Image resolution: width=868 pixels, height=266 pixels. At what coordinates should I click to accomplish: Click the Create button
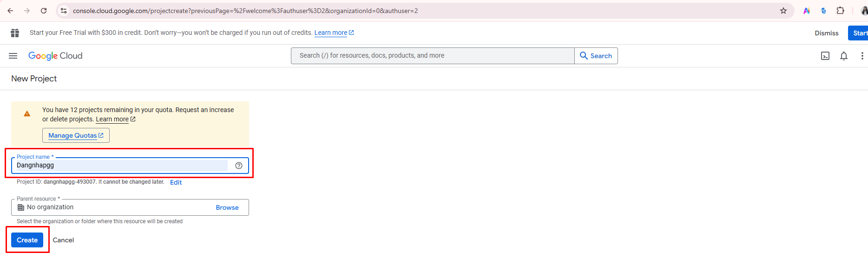(x=27, y=240)
